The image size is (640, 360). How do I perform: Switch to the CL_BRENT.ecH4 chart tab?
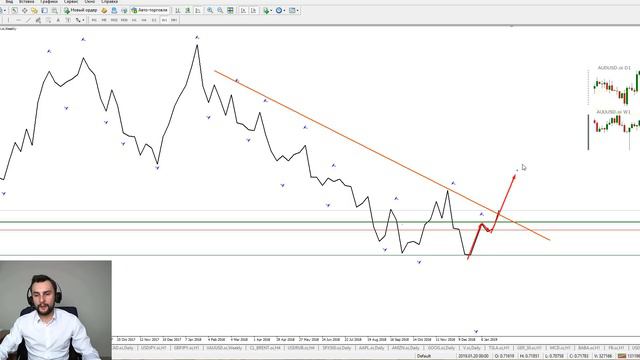(x=265, y=348)
